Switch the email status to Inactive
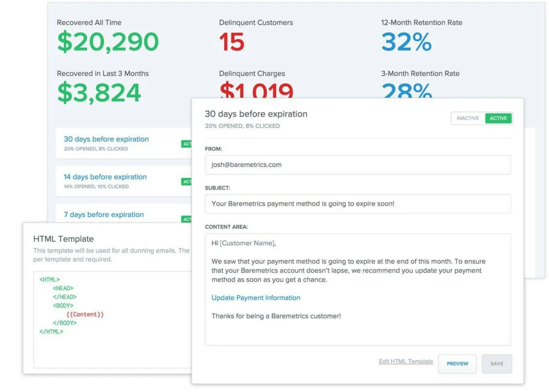This screenshot has width=549, height=392. click(x=468, y=118)
